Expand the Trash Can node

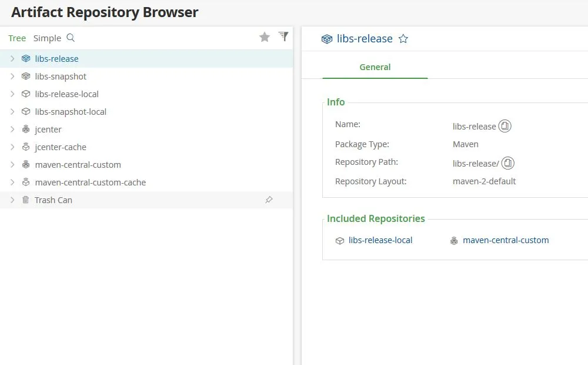point(12,200)
